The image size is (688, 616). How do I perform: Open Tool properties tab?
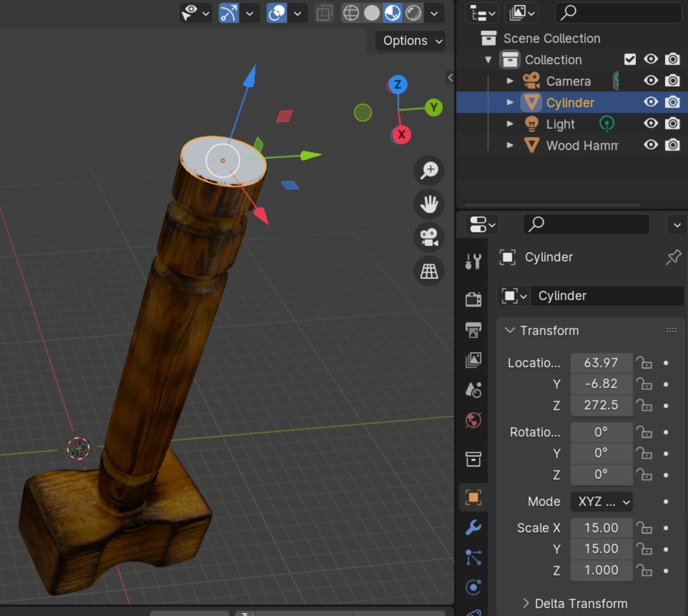[473, 261]
